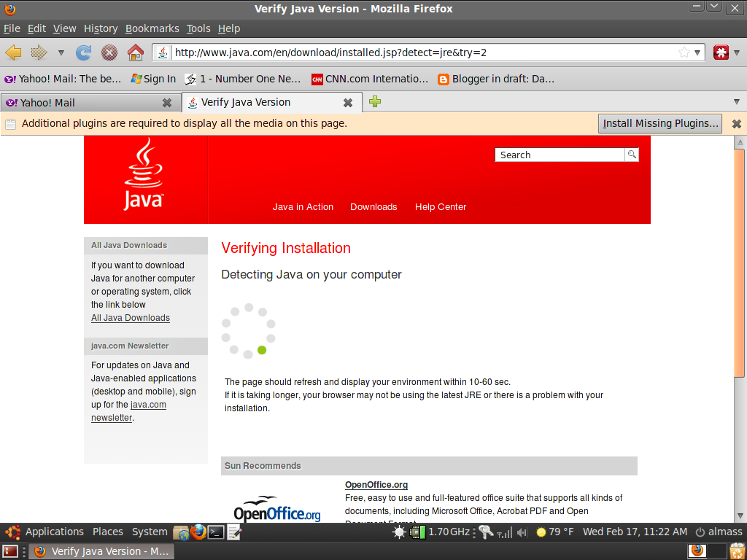The width and height of the screenshot is (747, 560).
Task: Launch the file browser from the top panel
Action: tap(181, 532)
